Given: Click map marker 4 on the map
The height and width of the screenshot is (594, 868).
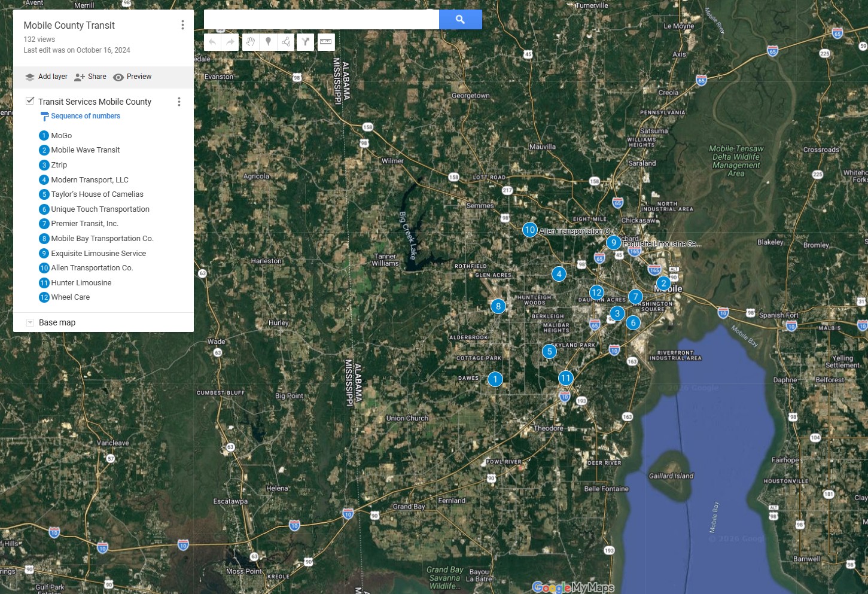Looking at the screenshot, I should (x=559, y=274).
